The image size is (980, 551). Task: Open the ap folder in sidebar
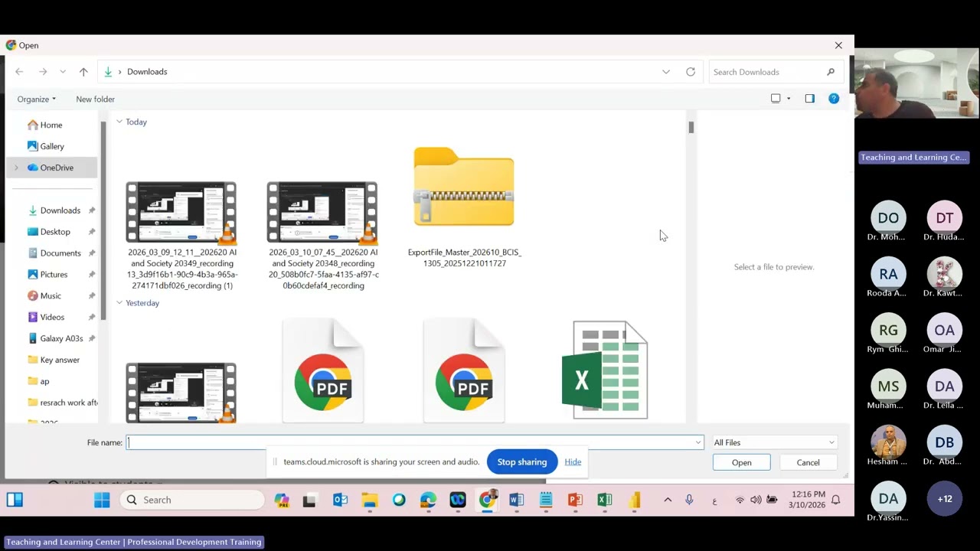tap(44, 382)
